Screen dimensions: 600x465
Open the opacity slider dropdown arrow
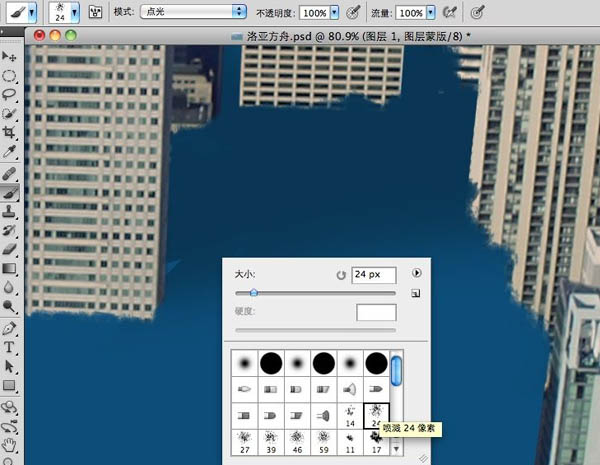pyautogui.click(x=334, y=13)
